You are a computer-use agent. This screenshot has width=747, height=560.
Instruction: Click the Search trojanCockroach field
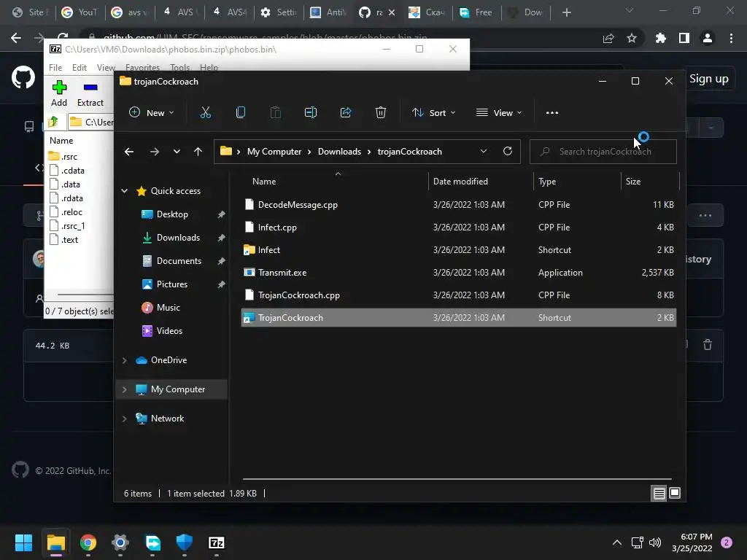pyautogui.click(x=603, y=152)
